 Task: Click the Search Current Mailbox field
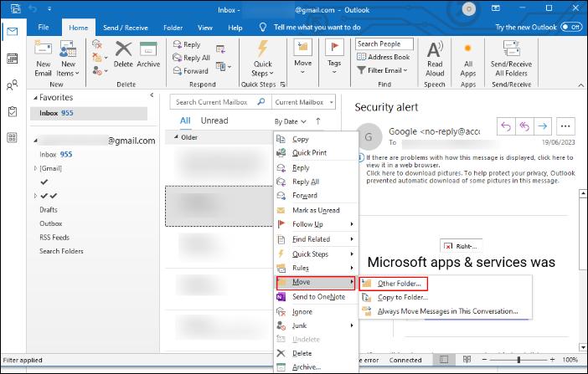(220, 102)
